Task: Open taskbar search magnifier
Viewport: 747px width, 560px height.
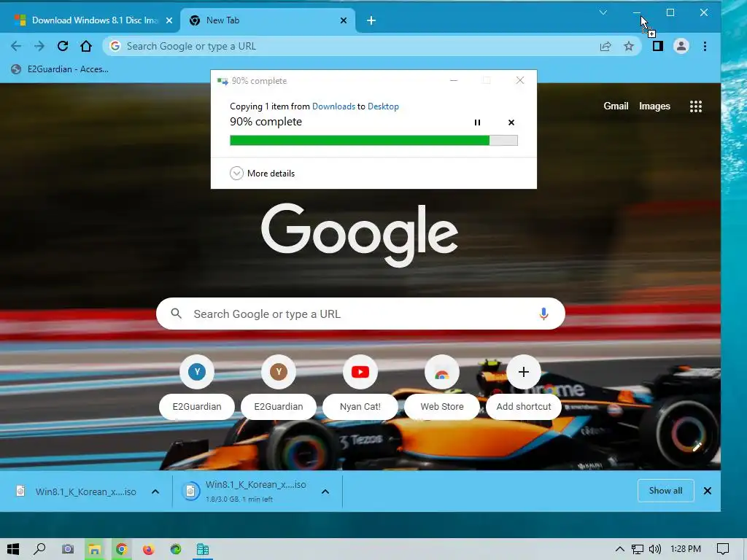Action: [40, 549]
